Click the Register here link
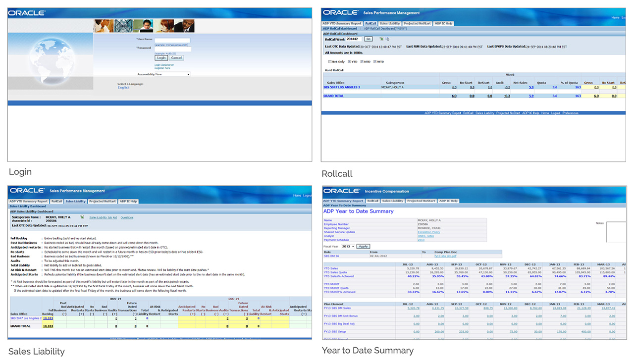 pyautogui.click(x=162, y=68)
